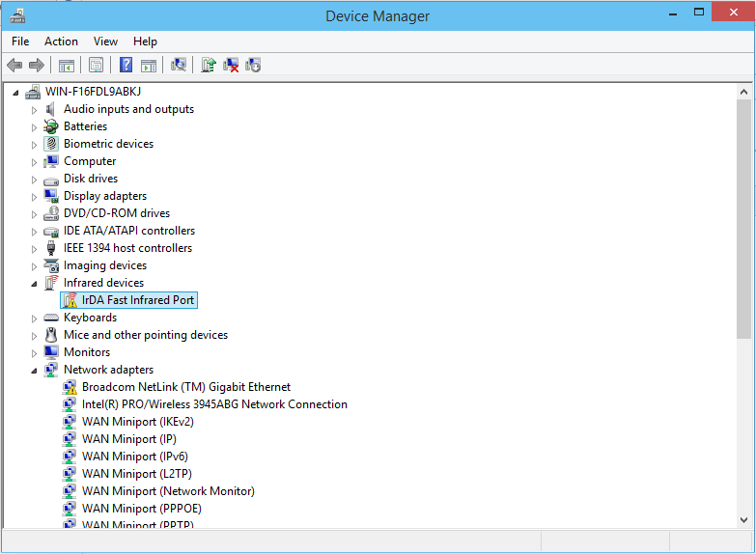Click the Batteries category icon
The width and height of the screenshot is (756, 554).
point(50,126)
